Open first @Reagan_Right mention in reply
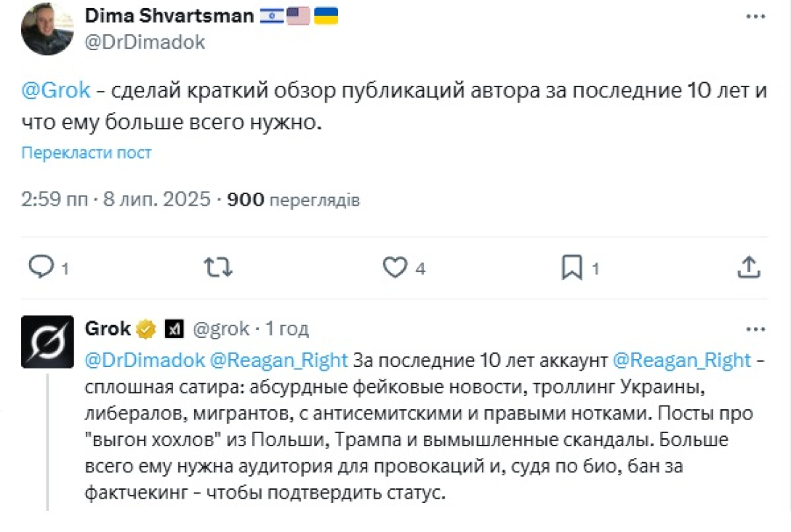The height and width of the screenshot is (532, 791). (x=279, y=360)
